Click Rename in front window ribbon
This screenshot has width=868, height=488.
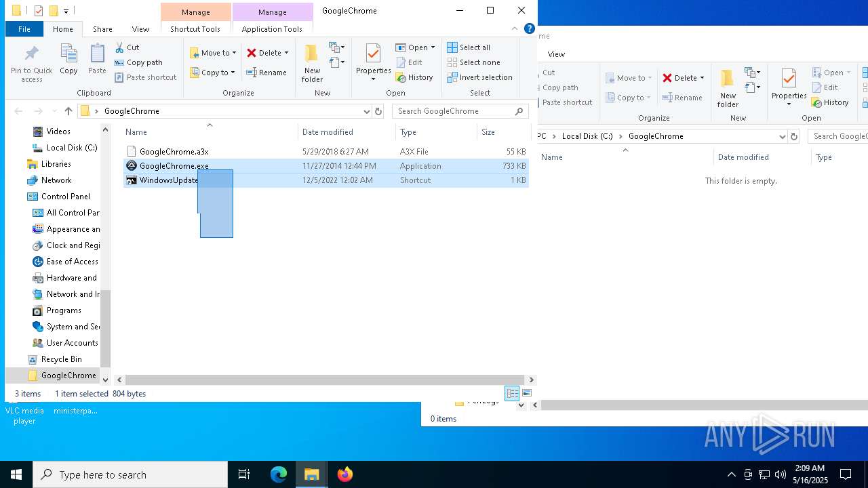coord(267,73)
